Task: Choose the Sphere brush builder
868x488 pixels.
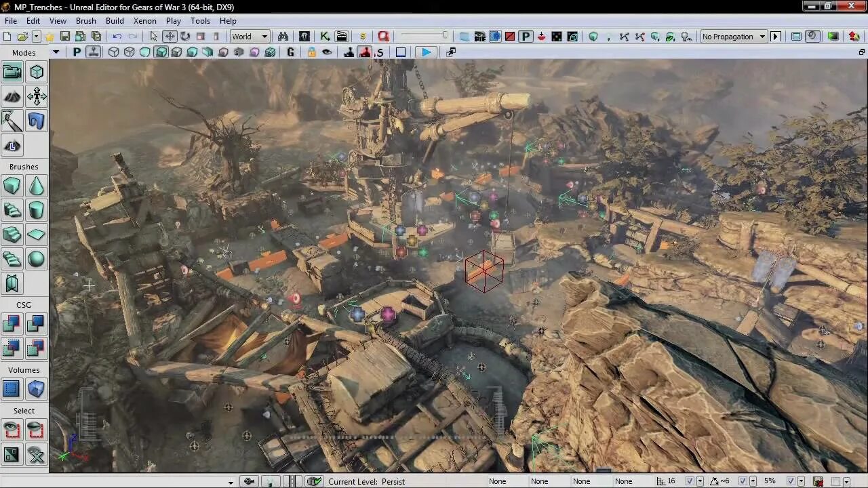Action: (x=36, y=259)
